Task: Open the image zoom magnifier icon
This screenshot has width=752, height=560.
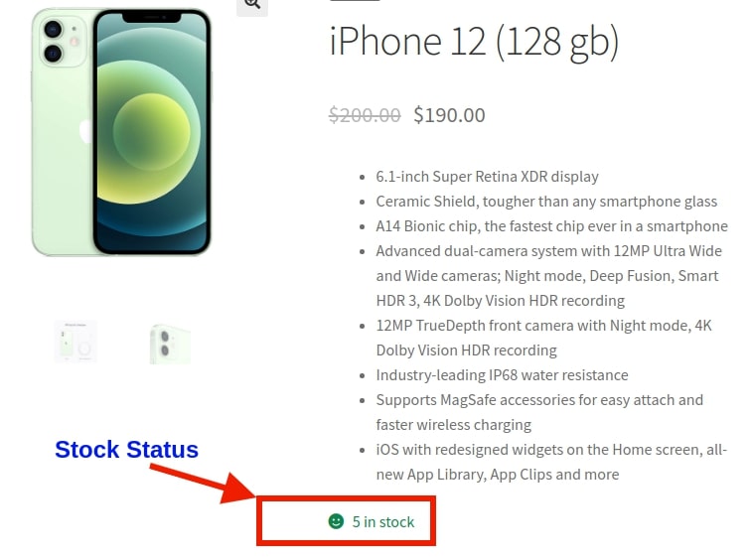Action: (252, 6)
